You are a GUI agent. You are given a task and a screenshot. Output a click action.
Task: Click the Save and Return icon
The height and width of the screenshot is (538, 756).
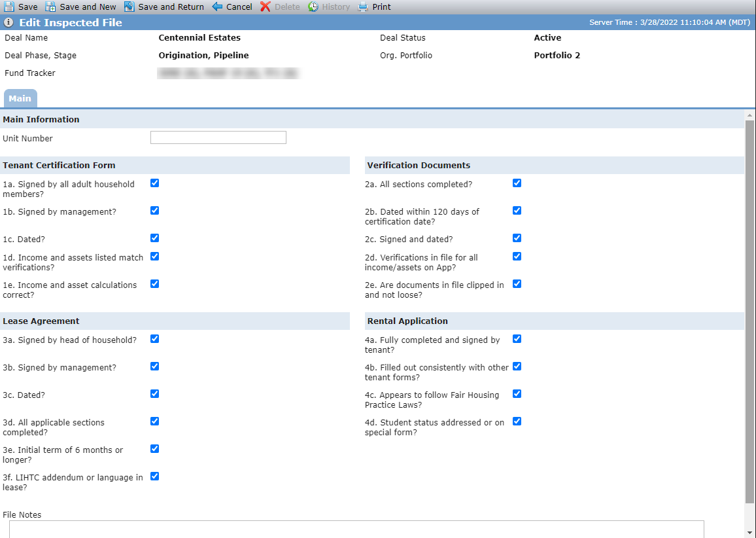pyautogui.click(x=129, y=7)
